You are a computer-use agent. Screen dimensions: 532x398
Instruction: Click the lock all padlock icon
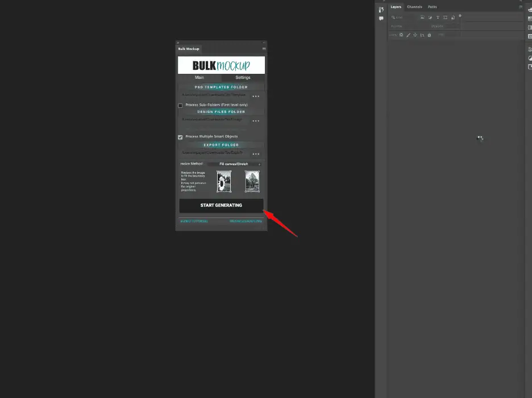[429, 35]
